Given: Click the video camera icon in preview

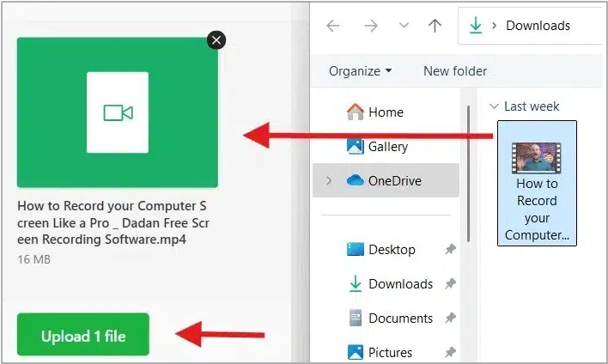Looking at the screenshot, I should point(118,112).
